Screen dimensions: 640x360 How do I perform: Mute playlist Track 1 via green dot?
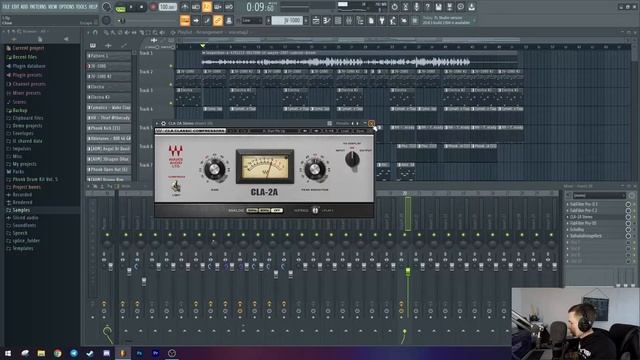tap(171, 66)
